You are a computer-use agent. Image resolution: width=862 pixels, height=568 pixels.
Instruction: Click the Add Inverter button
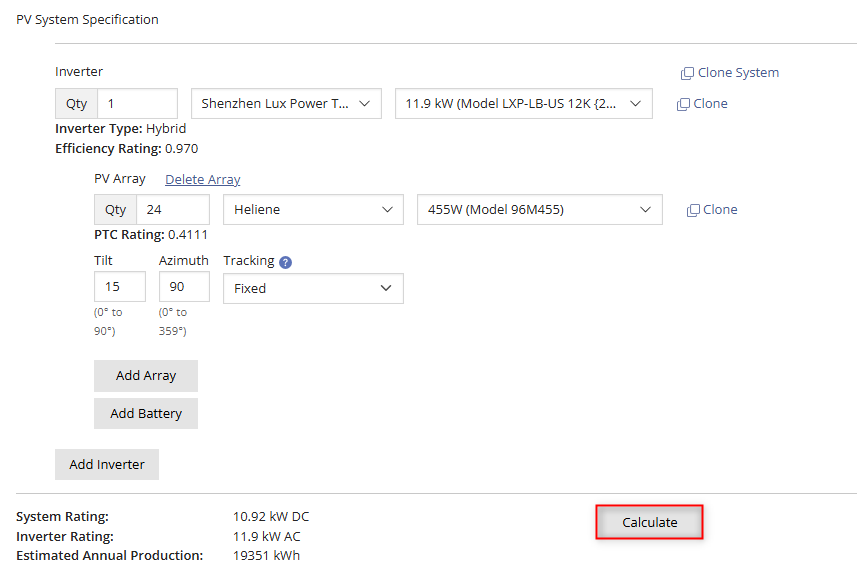(107, 464)
